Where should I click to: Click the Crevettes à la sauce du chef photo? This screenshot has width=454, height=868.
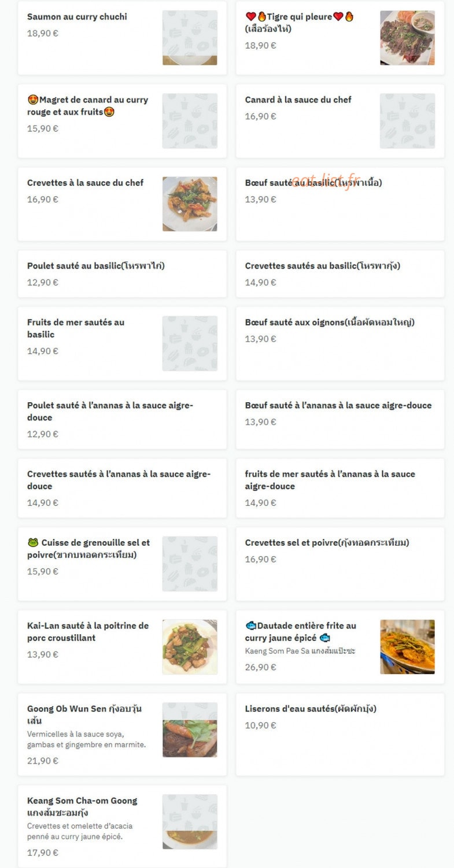190,204
